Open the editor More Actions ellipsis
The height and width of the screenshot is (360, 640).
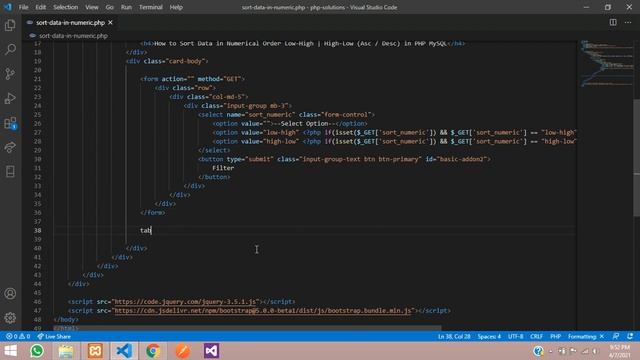click(x=628, y=22)
